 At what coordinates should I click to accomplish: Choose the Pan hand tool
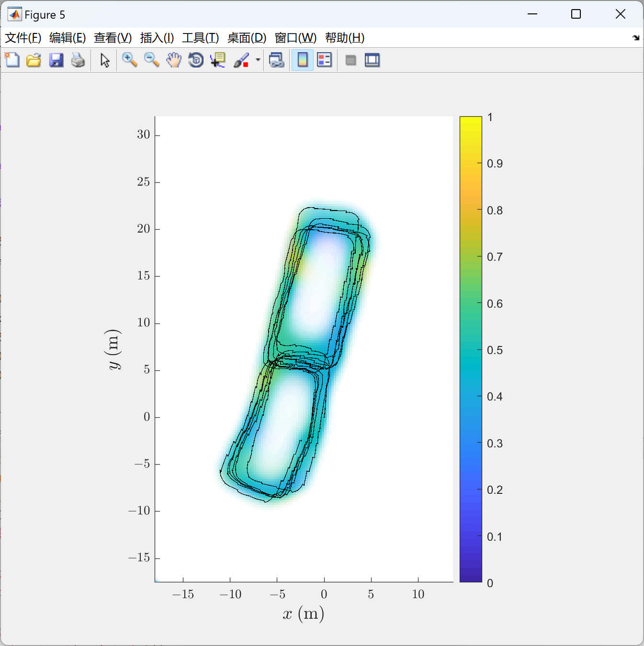point(174,60)
